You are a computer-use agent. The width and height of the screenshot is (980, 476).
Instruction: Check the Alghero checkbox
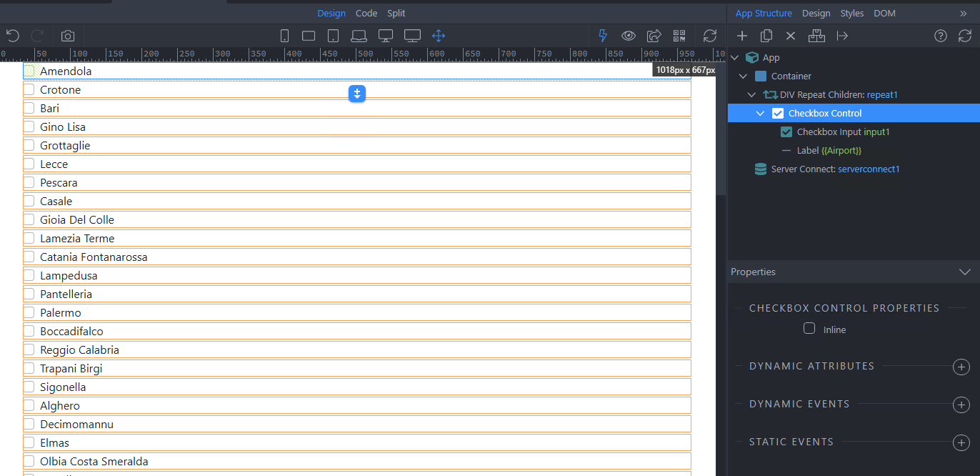point(29,405)
